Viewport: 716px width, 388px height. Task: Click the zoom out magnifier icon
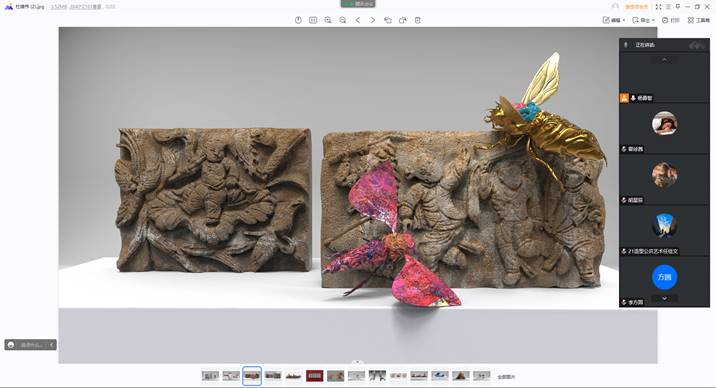click(343, 20)
